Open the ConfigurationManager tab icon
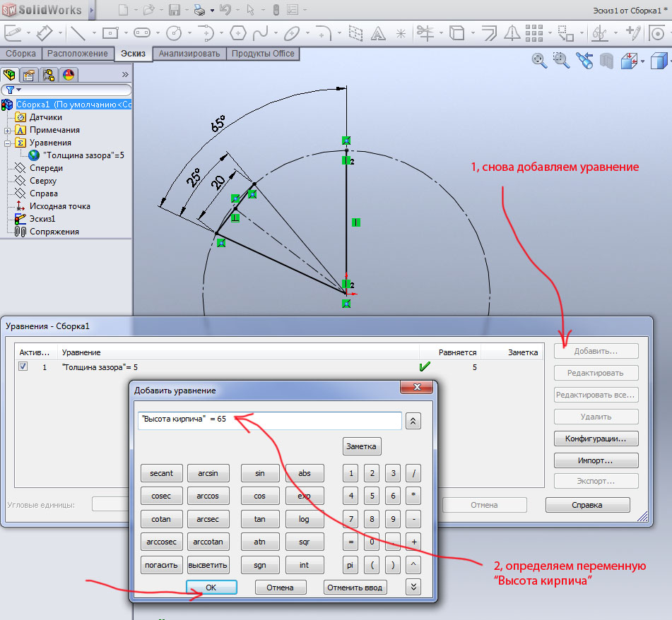672x620 pixels. point(49,75)
